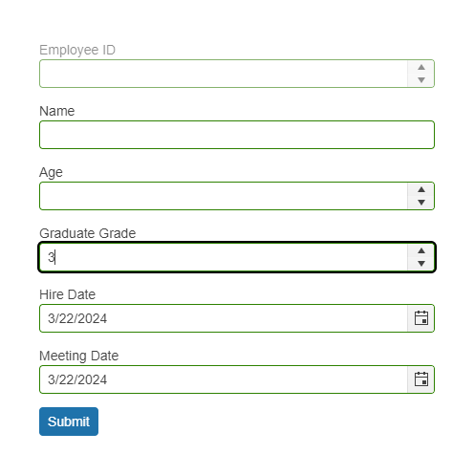474x476 pixels.
Task: Open the Meeting Date calendar picker
Action: click(420, 379)
